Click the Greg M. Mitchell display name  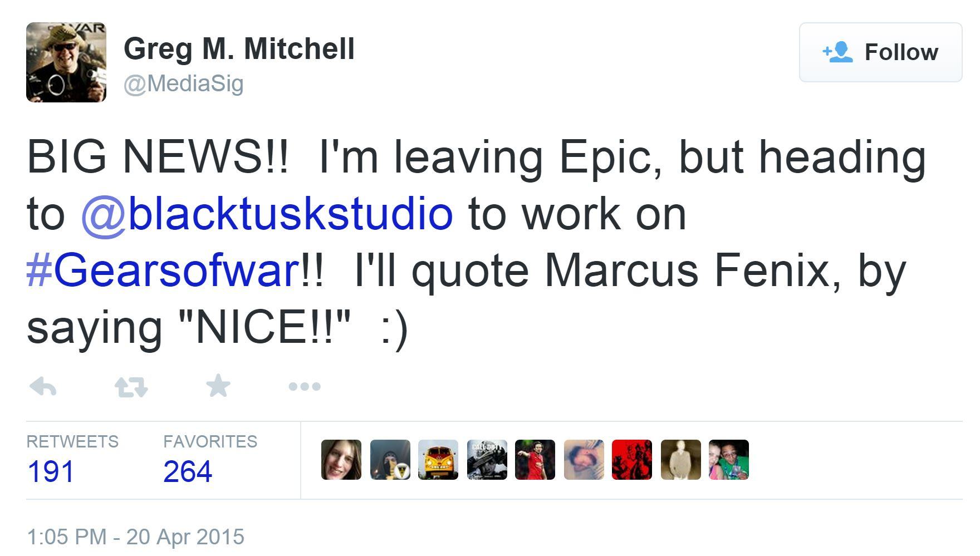[239, 49]
